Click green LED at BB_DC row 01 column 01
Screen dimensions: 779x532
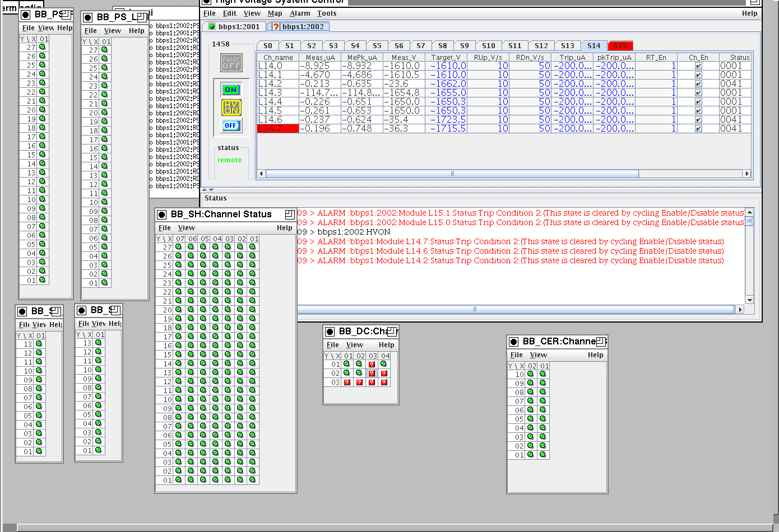(347, 364)
